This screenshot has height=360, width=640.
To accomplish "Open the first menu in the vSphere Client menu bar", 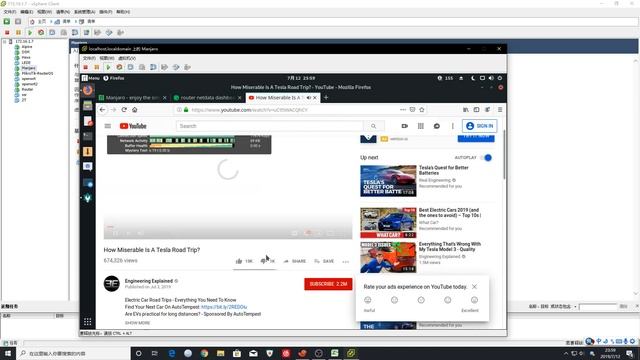I will [9, 12].
